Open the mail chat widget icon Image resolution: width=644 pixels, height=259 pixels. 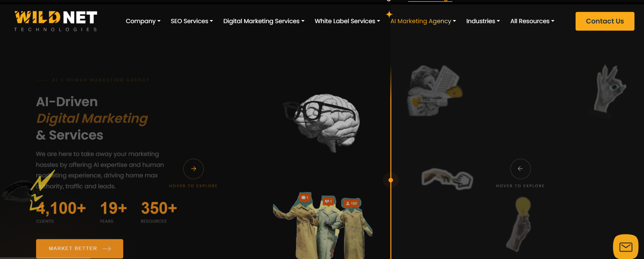(626, 247)
